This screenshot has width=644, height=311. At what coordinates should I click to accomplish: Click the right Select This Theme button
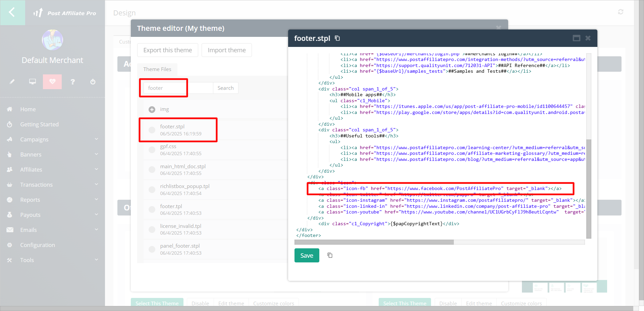coord(405,303)
